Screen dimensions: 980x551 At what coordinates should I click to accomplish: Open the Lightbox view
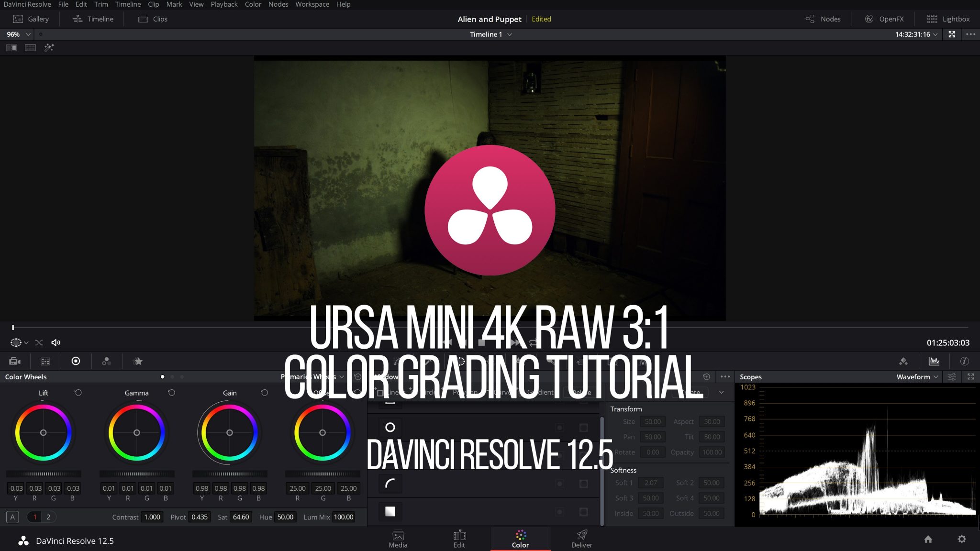click(x=948, y=19)
